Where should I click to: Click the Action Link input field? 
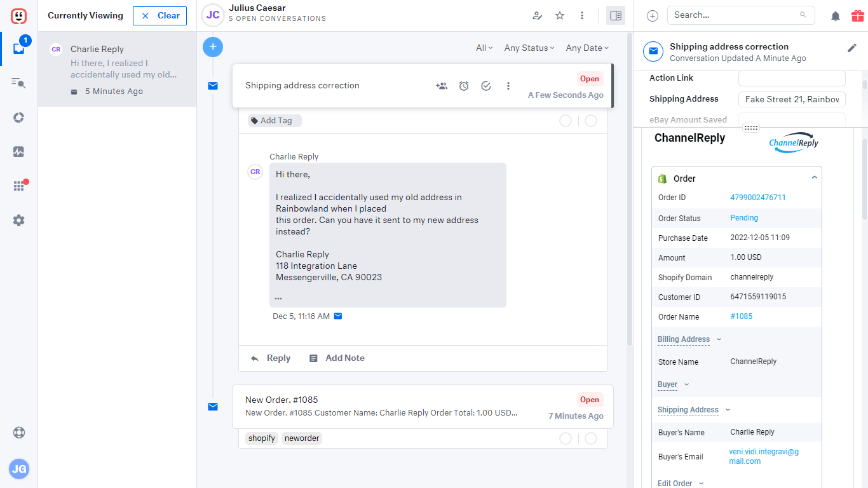(792, 78)
